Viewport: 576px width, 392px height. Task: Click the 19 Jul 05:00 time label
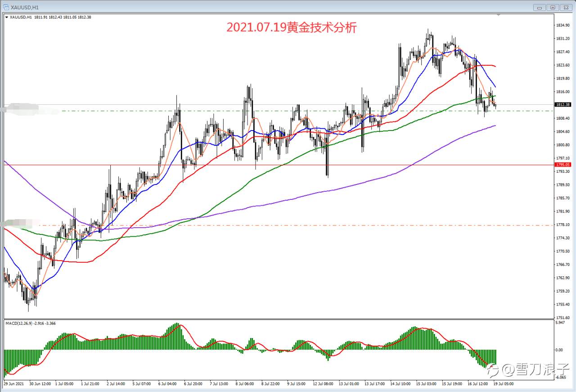point(503,384)
